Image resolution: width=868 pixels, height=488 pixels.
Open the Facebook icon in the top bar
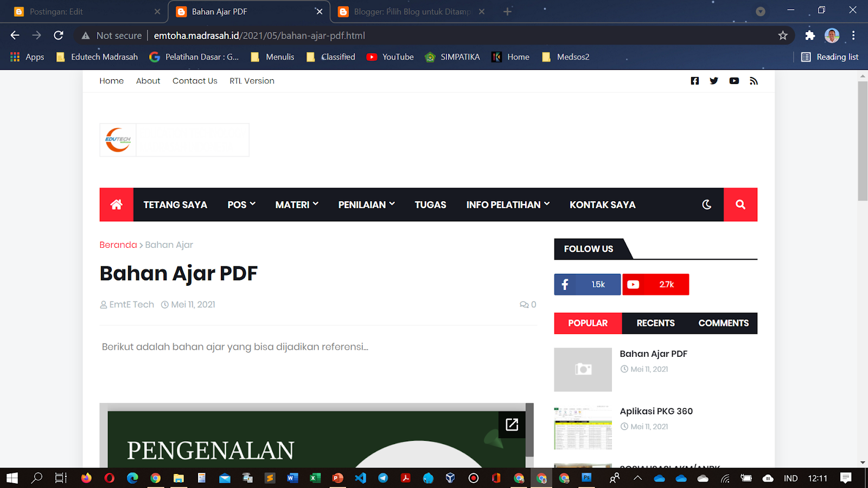[x=695, y=81]
